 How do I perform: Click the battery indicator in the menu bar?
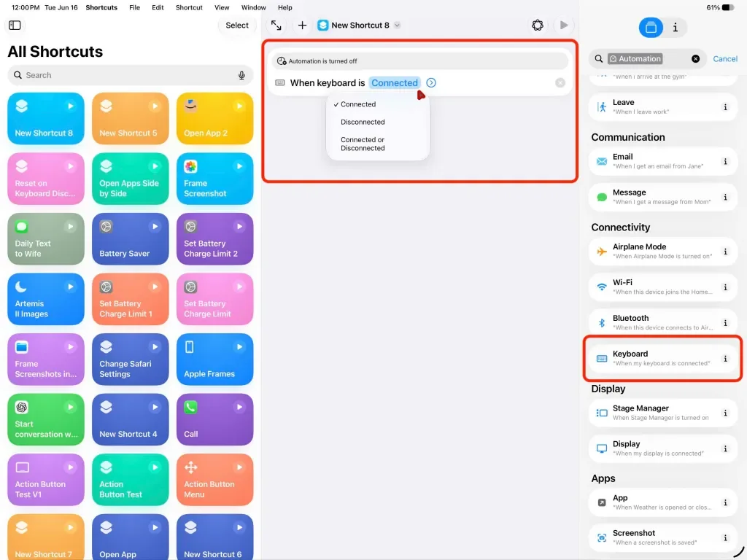[727, 7]
